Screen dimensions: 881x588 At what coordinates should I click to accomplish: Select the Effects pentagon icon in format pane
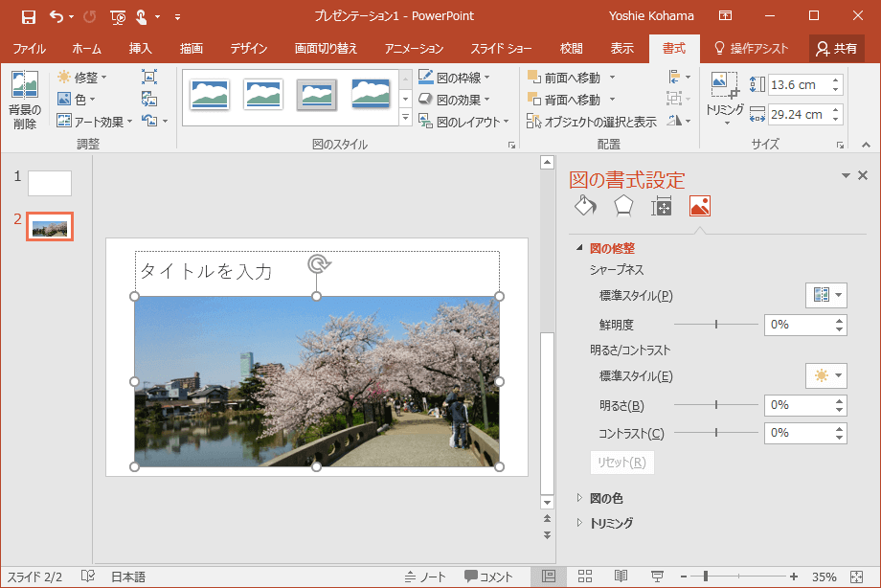tap(623, 207)
